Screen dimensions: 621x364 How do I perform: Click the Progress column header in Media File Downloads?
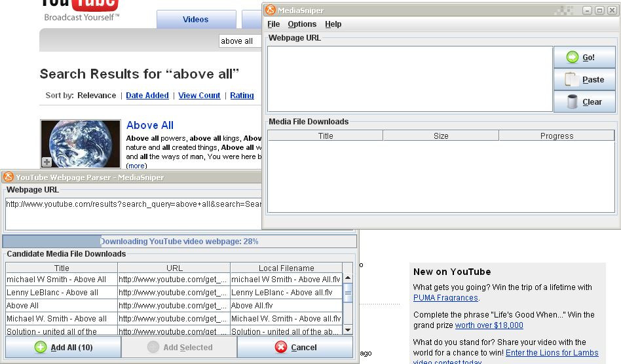point(556,136)
